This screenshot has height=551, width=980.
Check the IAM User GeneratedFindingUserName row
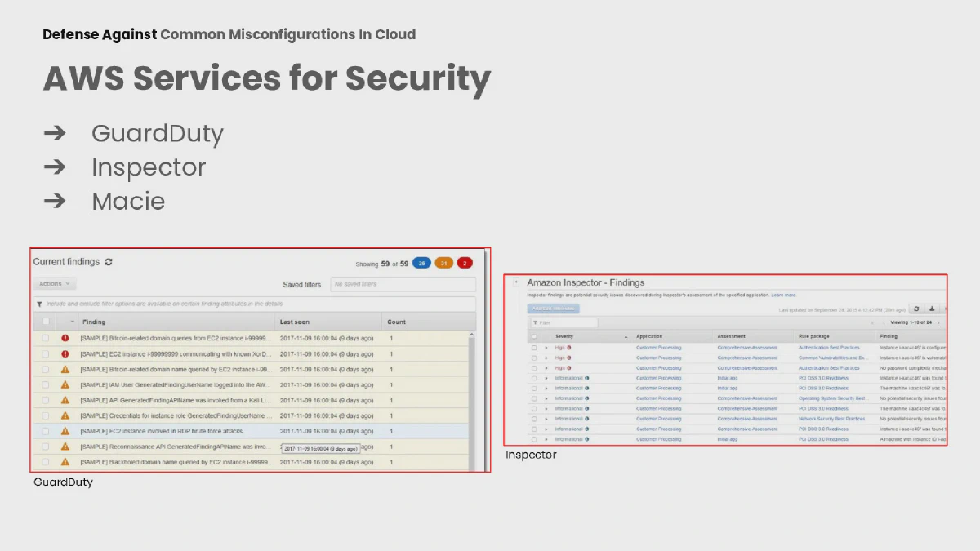pyautogui.click(x=46, y=384)
